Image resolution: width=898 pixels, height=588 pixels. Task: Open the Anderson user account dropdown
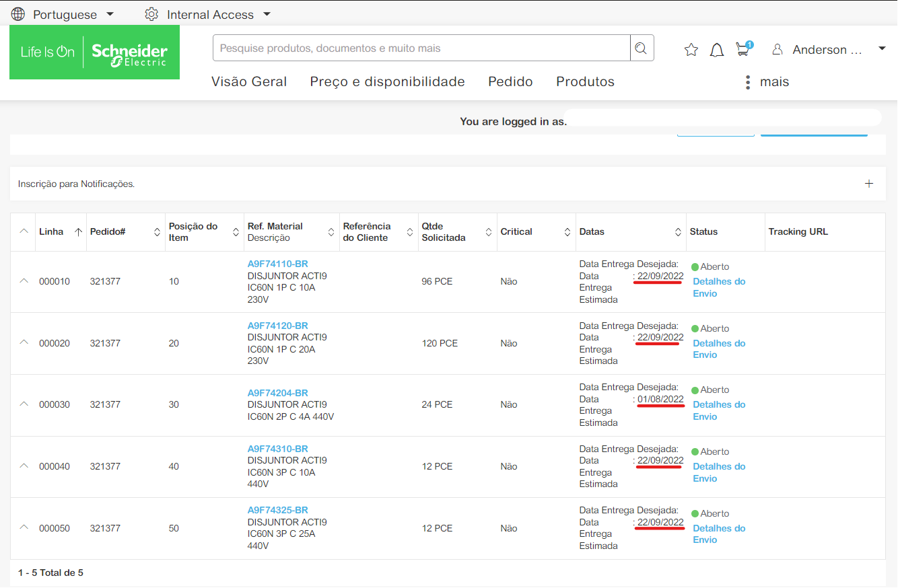click(x=829, y=50)
